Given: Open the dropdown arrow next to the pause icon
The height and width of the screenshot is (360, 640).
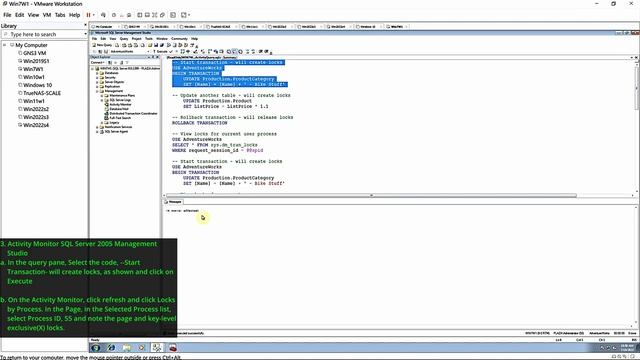Looking at the screenshot, I should (93, 15).
